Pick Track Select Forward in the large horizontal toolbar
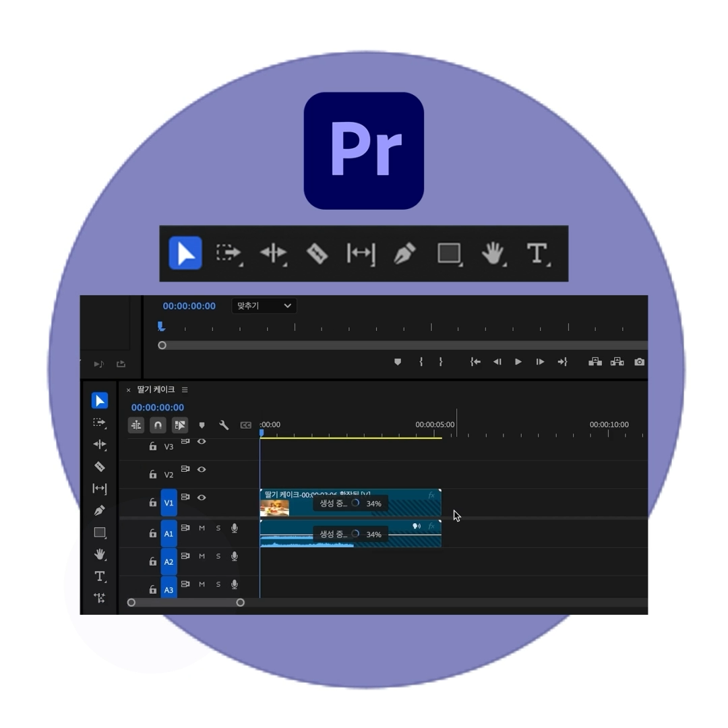The image size is (728, 728). [229, 253]
